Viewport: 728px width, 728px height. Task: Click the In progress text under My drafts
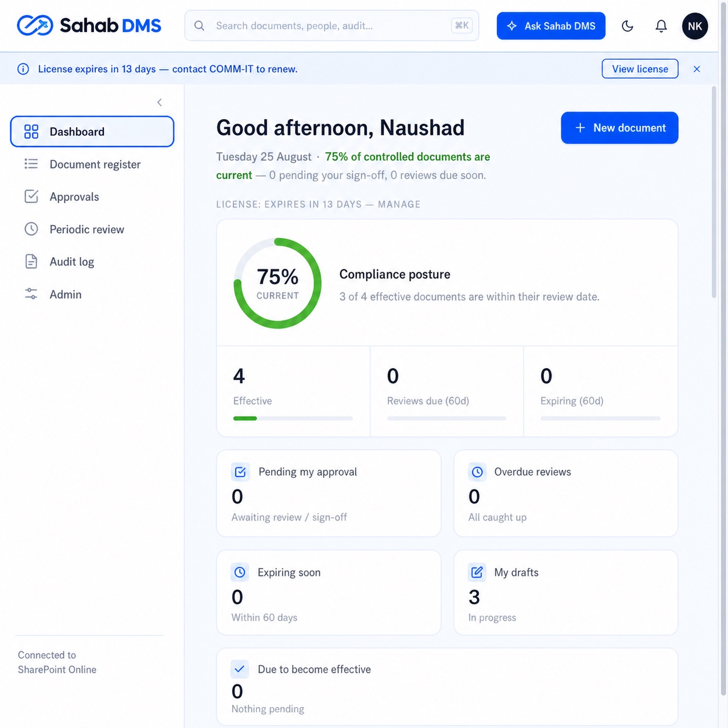(492, 618)
